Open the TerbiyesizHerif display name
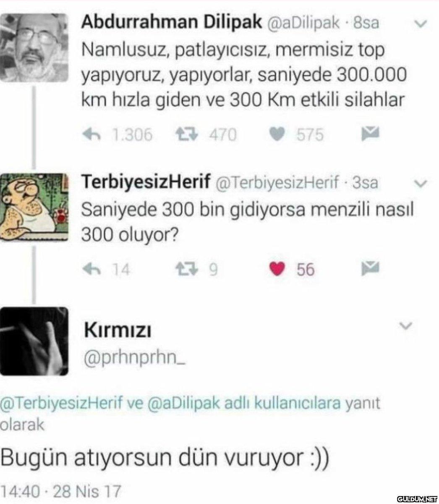The height and width of the screenshot is (504, 439). [146, 182]
